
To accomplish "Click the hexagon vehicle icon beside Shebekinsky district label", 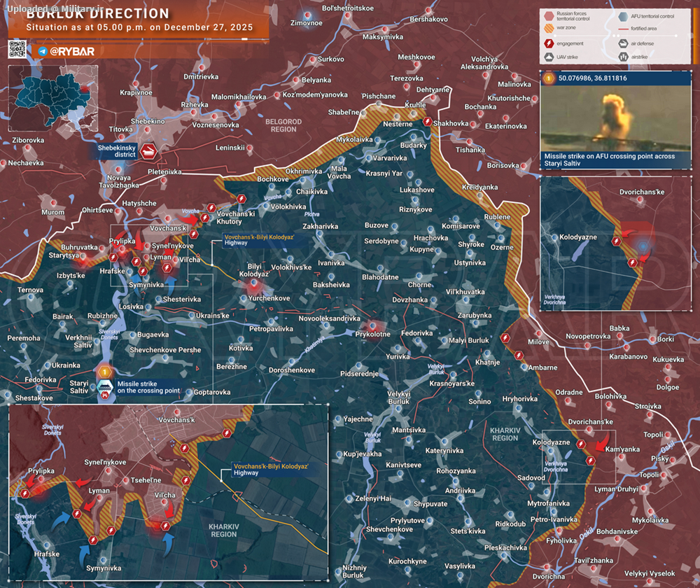I will (150, 151).
